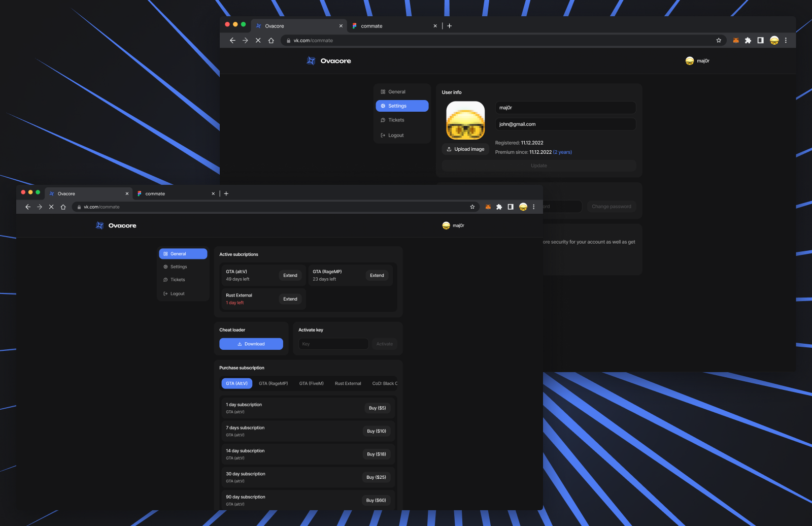This screenshot has height=526, width=812.
Task: Open the maj0r profile avatar in the front window
Action: pos(446,225)
